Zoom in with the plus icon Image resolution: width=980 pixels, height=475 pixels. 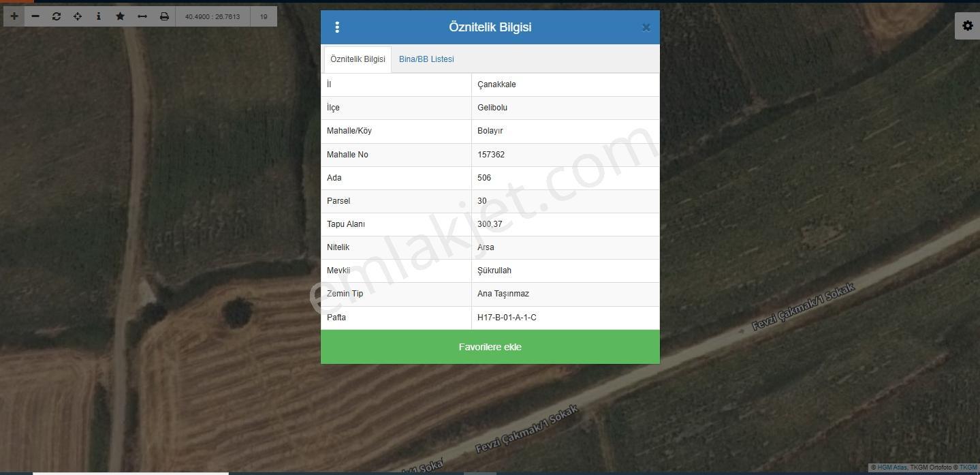[x=14, y=16]
